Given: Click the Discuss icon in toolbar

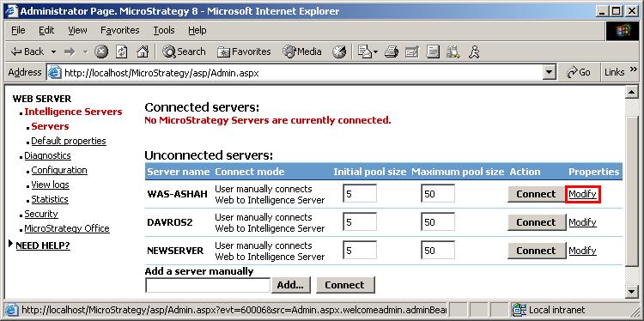Looking at the screenshot, I should point(433,51).
